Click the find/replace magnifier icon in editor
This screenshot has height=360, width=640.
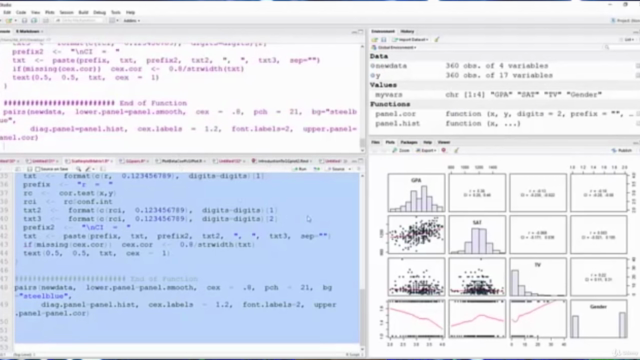point(78,169)
